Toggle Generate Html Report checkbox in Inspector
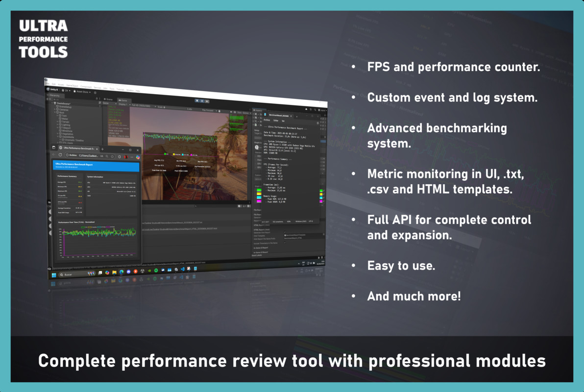 coord(285,232)
